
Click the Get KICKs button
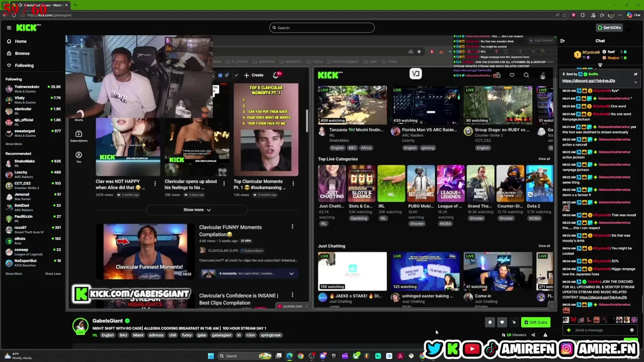coord(609,28)
